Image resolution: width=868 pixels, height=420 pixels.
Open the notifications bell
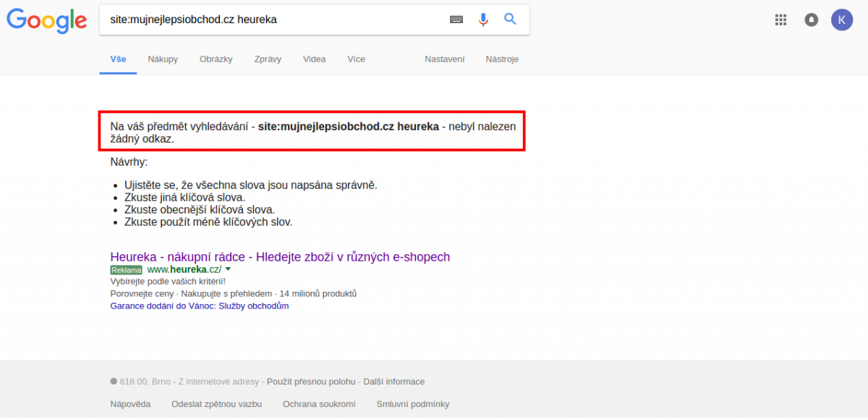812,20
